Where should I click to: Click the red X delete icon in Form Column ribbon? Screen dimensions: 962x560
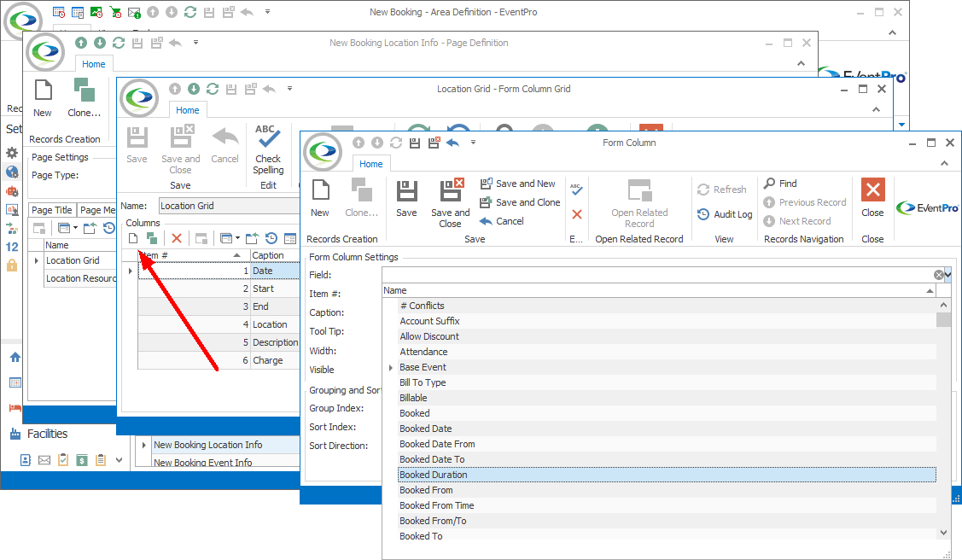[577, 214]
